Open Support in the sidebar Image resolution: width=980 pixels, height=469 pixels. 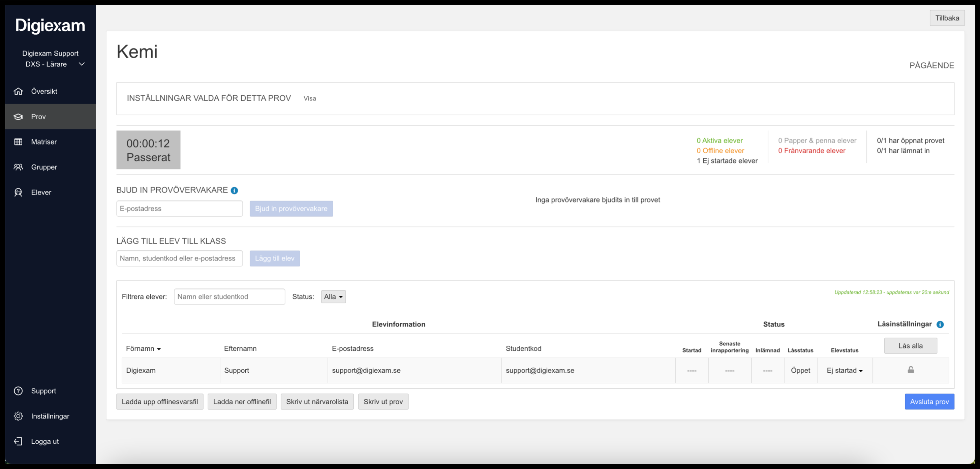coord(50,391)
